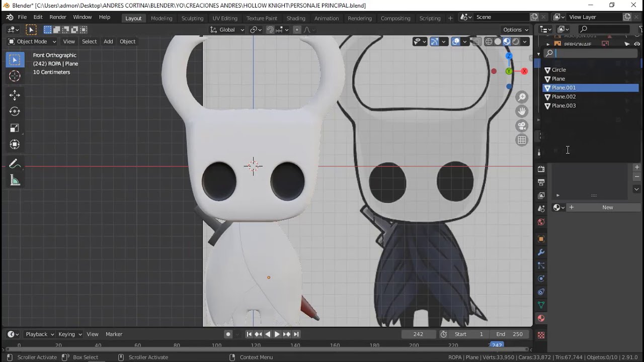The height and width of the screenshot is (362, 644).
Task: Toggle PERSONAJE collection visibility eye
Action: [x=637, y=44]
